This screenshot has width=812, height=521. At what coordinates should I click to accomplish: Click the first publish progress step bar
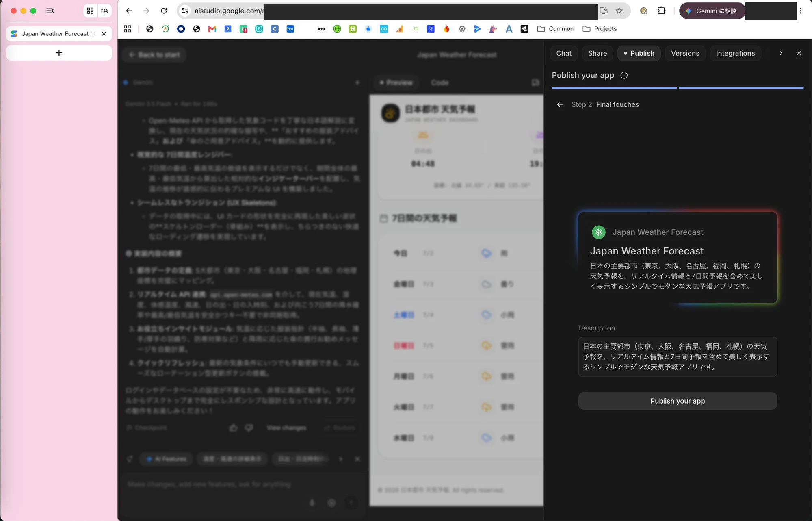coord(614,88)
